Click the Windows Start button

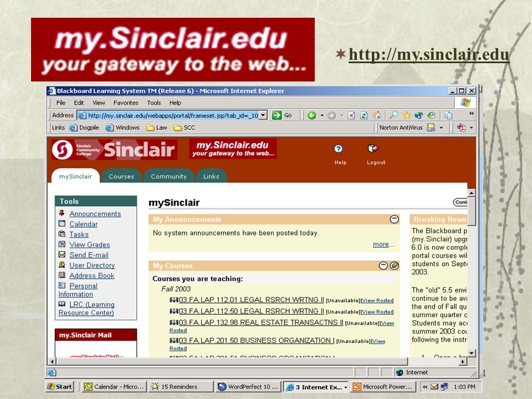(60, 386)
